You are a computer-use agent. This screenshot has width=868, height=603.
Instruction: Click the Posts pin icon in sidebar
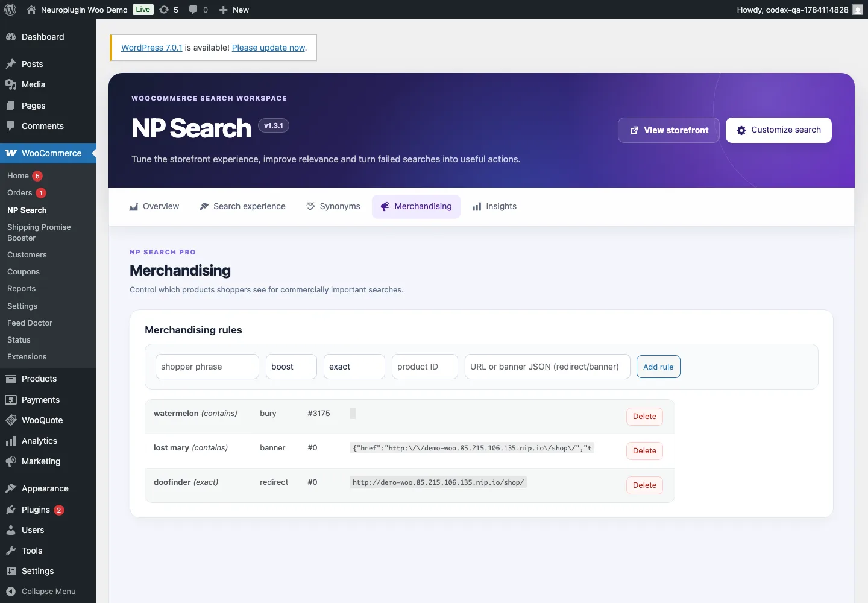click(x=11, y=64)
